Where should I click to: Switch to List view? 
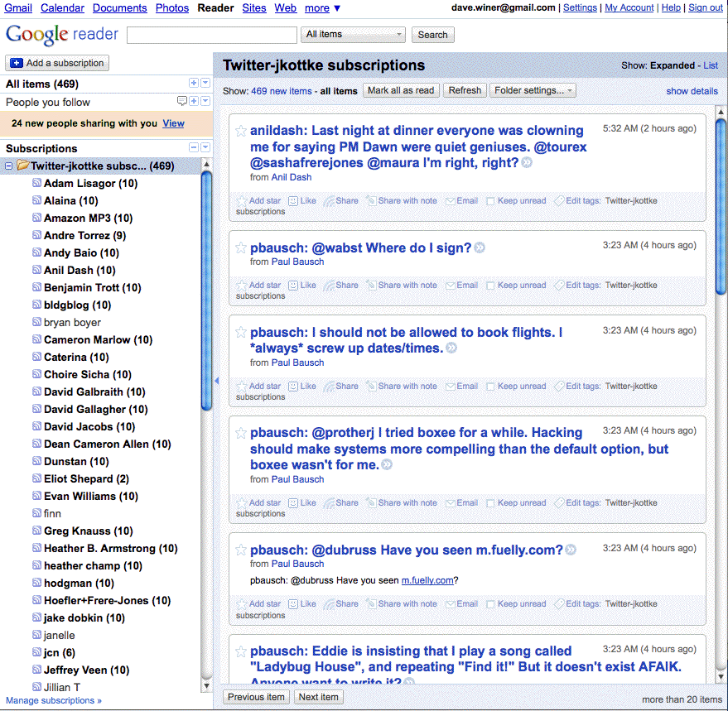pyautogui.click(x=710, y=65)
